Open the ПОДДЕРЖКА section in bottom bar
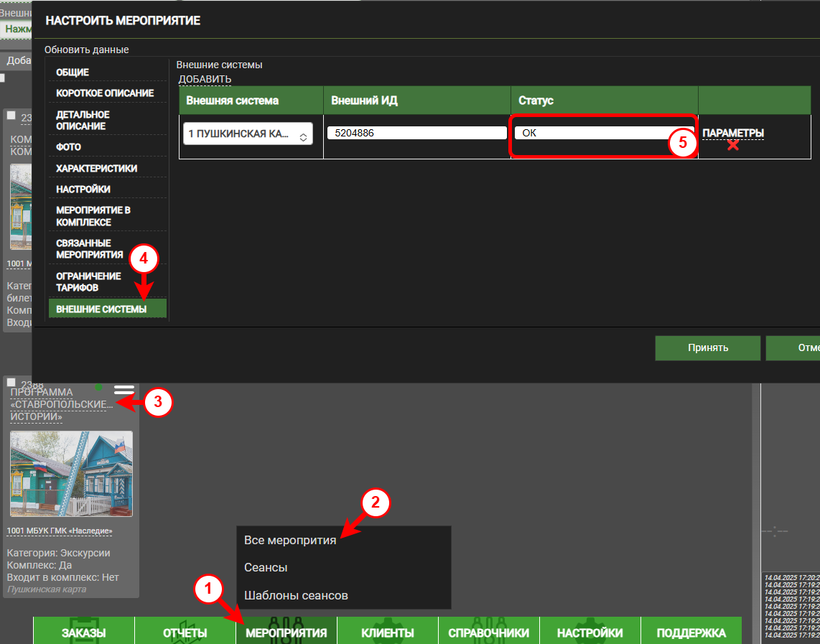The height and width of the screenshot is (644, 820). click(691, 633)
